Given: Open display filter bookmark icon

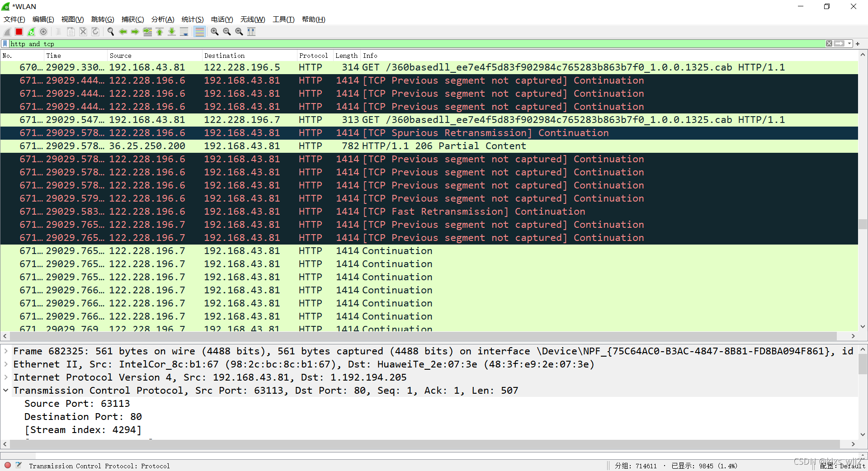Looking at the screenshot, I should tap(5, 44).
